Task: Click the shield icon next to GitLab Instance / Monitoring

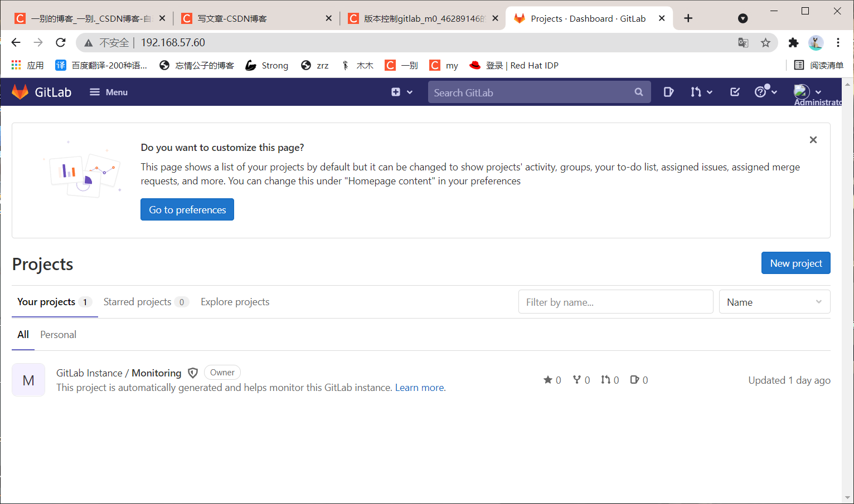Action: [x=192, y=373]
